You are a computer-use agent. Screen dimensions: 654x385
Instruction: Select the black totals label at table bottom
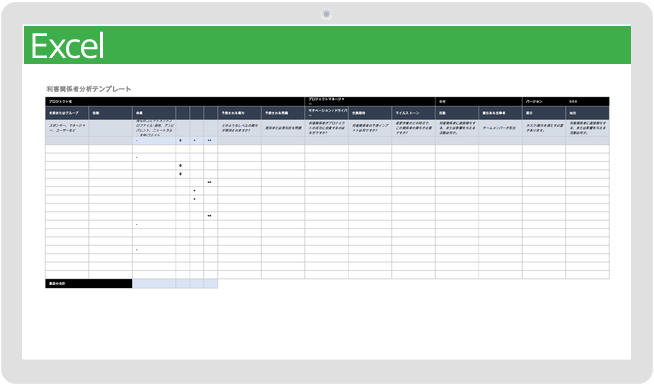(x=89, y=284)
